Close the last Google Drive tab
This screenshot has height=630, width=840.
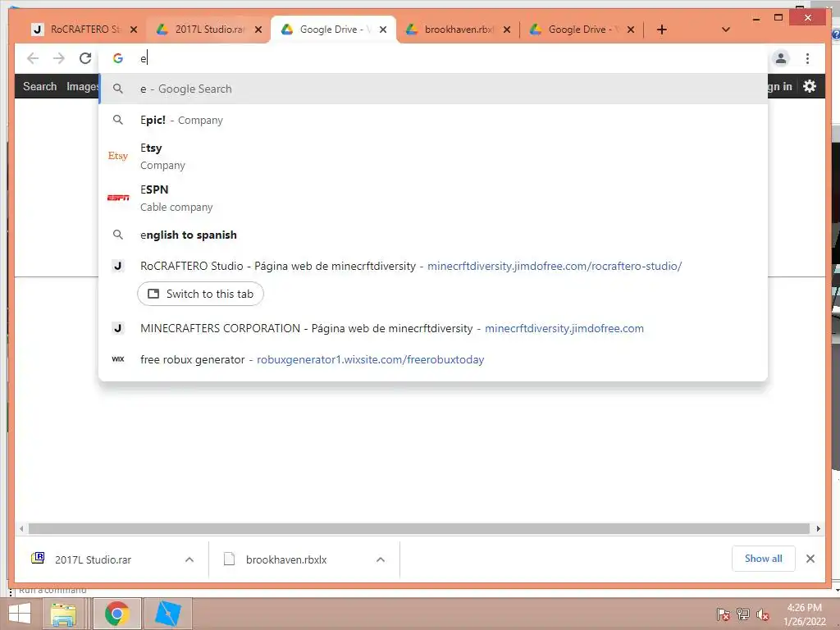(x=631, y=30)
